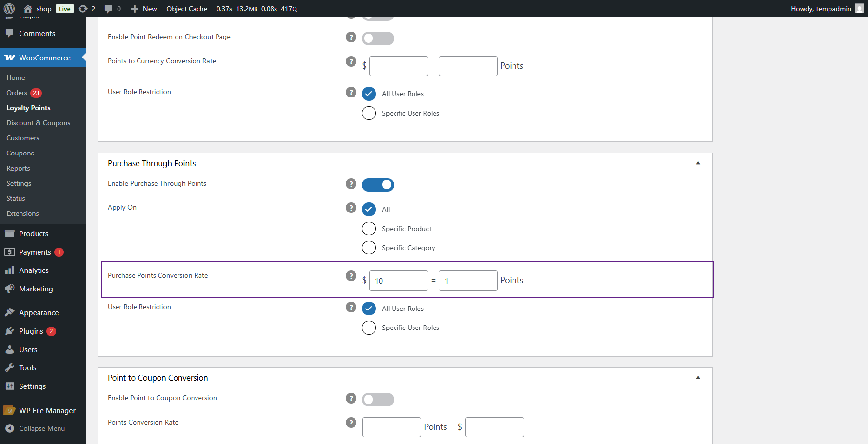Enable Point Redeem on Checkout Page toggle
Viewport: 868px width, 444px height.
click(378, 39)
